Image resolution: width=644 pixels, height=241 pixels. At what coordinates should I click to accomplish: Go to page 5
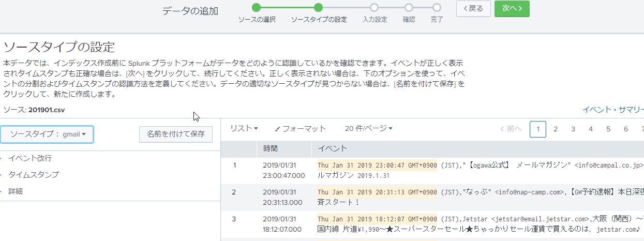(x=608, y=129)
